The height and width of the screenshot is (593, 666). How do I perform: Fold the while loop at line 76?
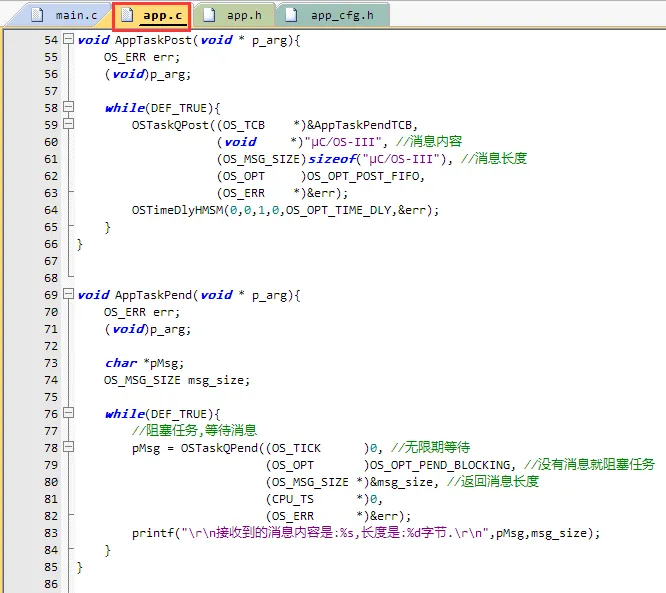click(68, 413)
